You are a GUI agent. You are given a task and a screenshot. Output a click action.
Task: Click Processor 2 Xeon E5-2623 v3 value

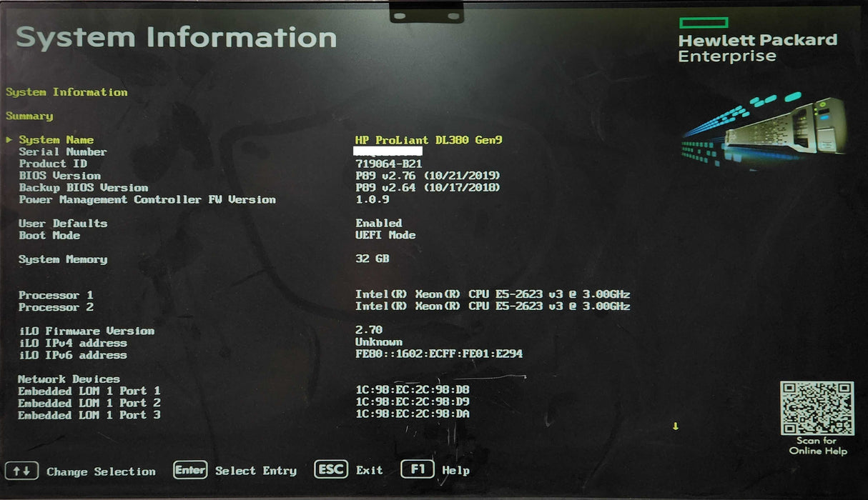pos(493,306)
